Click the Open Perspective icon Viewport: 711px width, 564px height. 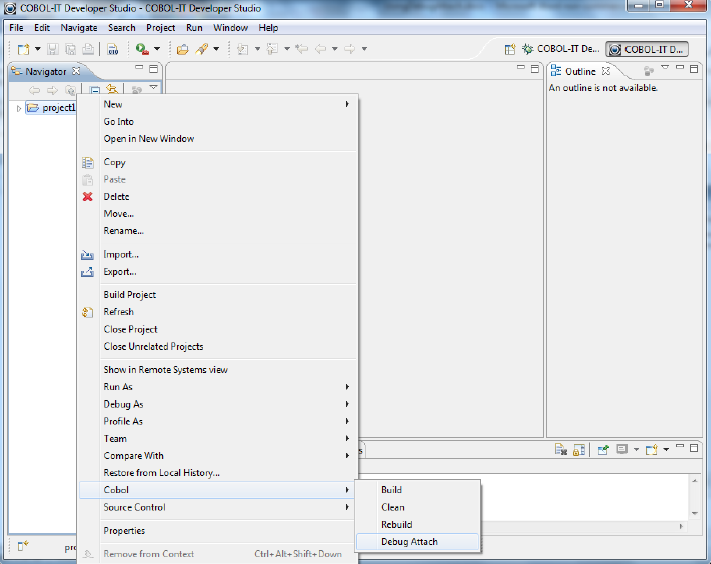point(510,49)
